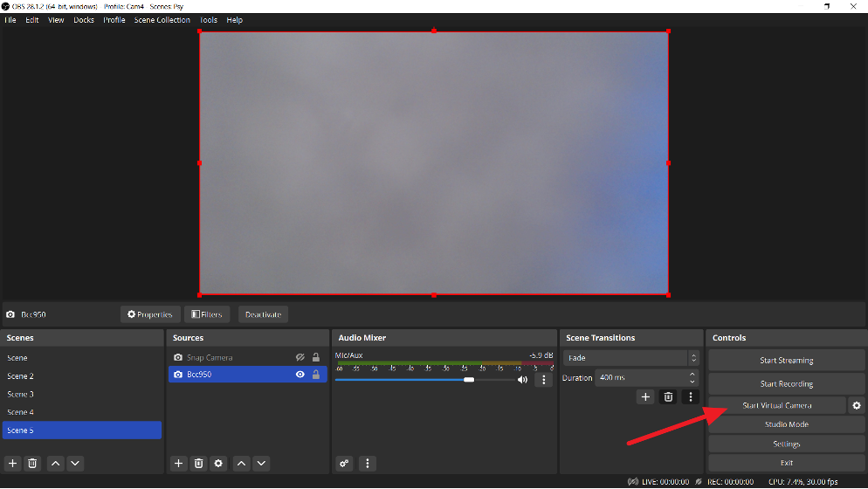
Task: Expand the Fade transition dropdown
Action: click(x=693, y=358)
